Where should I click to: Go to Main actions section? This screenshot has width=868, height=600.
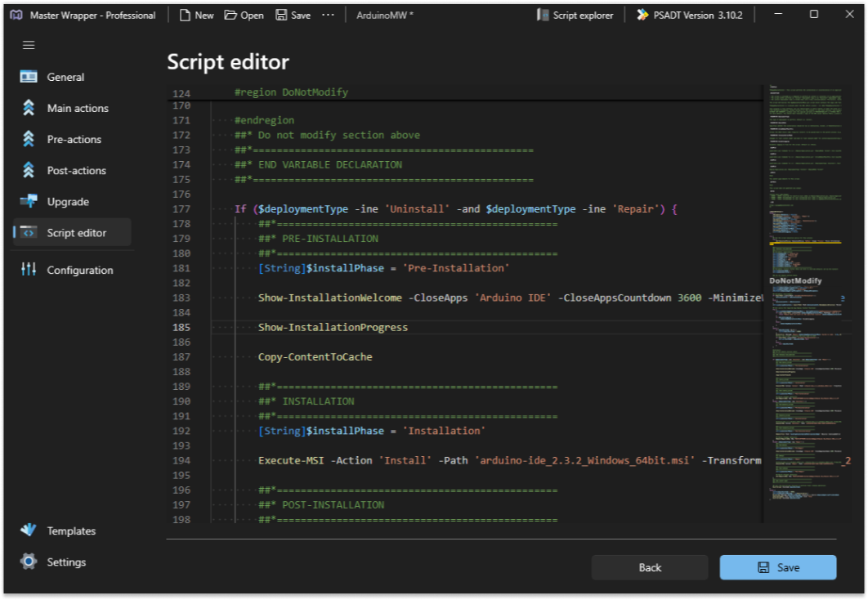[x=72, y=108]
